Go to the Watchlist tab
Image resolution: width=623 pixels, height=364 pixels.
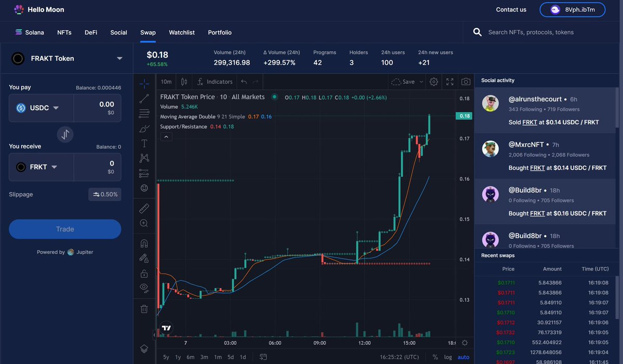click(182, 32)
